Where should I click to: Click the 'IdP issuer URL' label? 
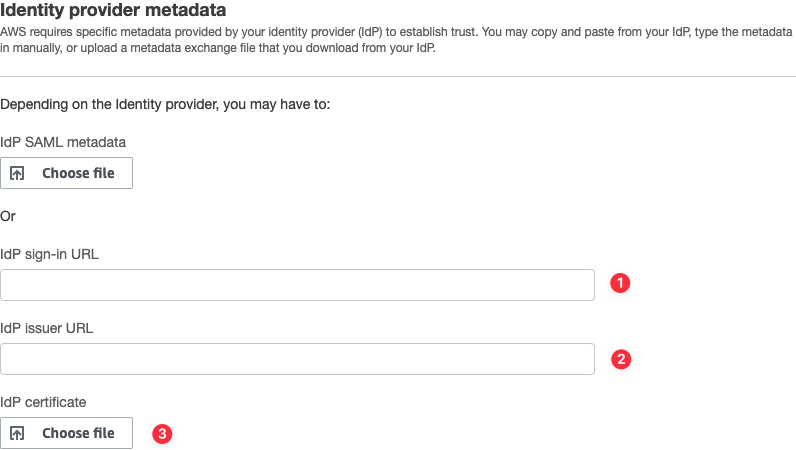coord(47,327)
